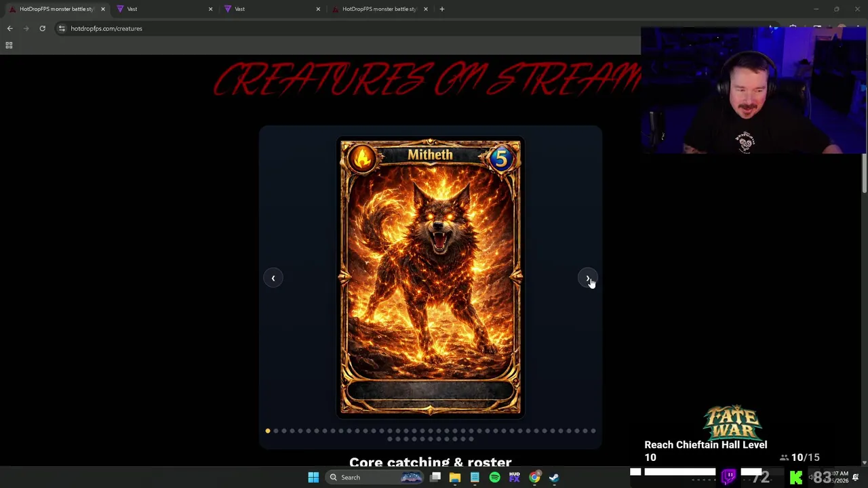Image resolution: width=868 pixels, height=488 pixels.
Task: Click the Creatures on Stream title
Action: [427, 79]
